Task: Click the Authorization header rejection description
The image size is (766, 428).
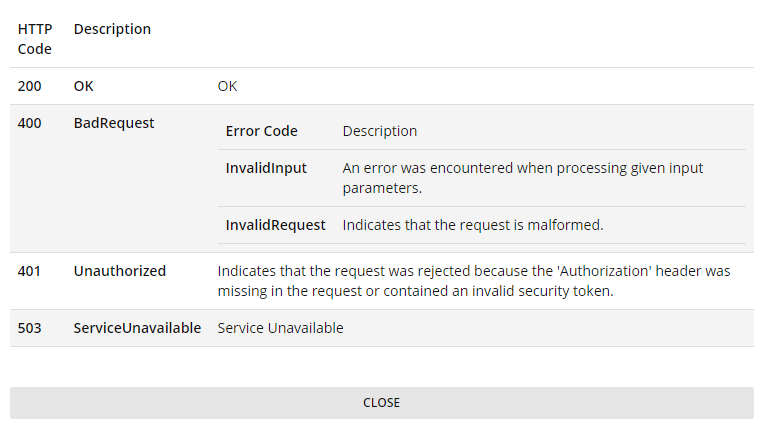Action: 474,281
